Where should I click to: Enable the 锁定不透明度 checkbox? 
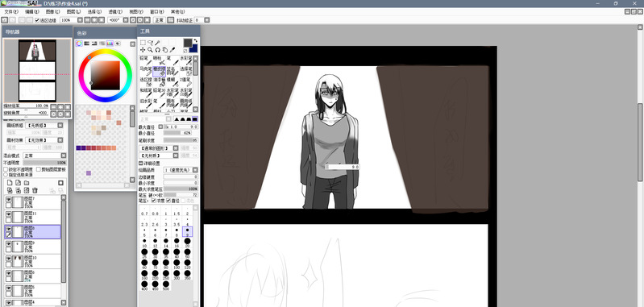[6, 169]
